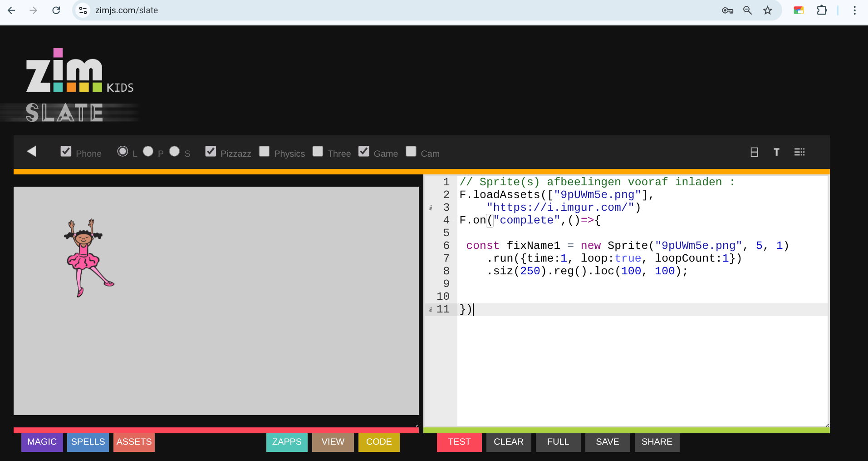Open the SPELLS tab

tap(88, 442)
